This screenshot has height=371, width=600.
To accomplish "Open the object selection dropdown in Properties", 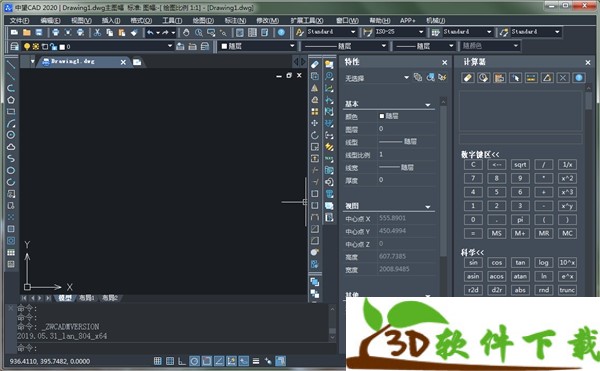I will coord(406,78).
